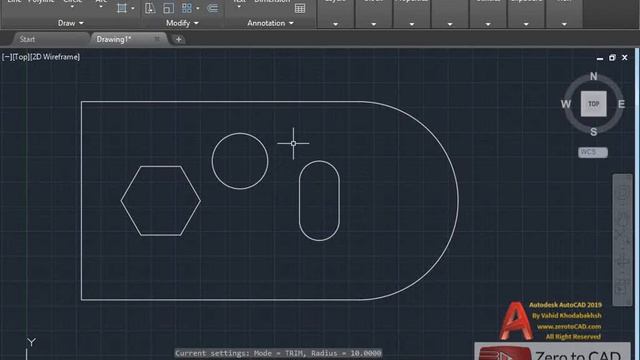Start the Array tool
This screenshot has height=360, width=640.
coord(187,8)
